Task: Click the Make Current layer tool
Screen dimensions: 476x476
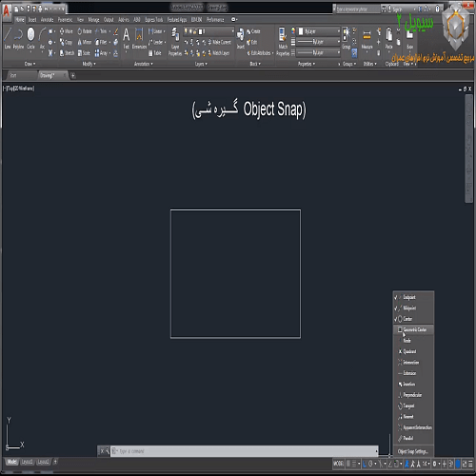Action: (x=219, y=42)
